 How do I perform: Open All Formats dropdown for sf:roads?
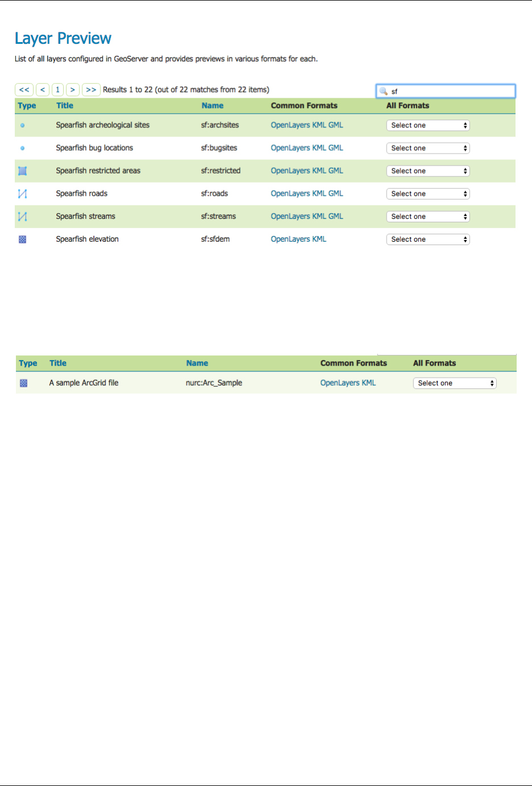(428, 193)
